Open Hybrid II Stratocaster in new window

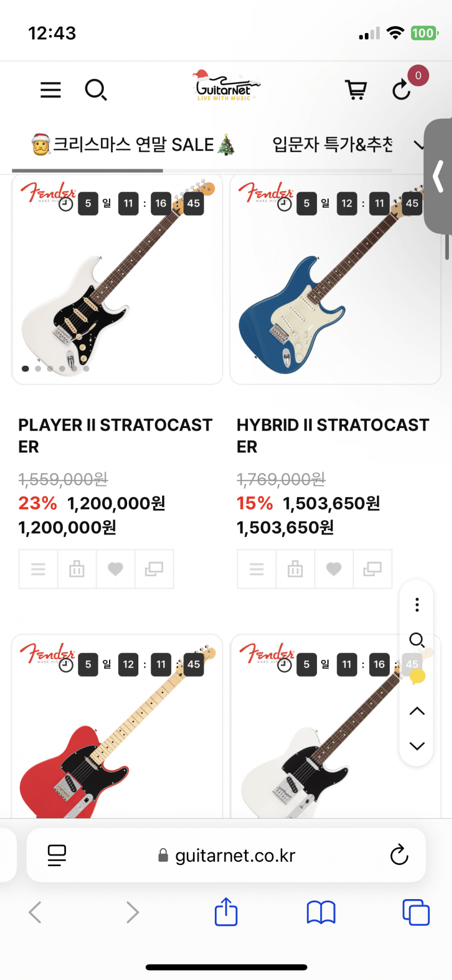[372, 569]
